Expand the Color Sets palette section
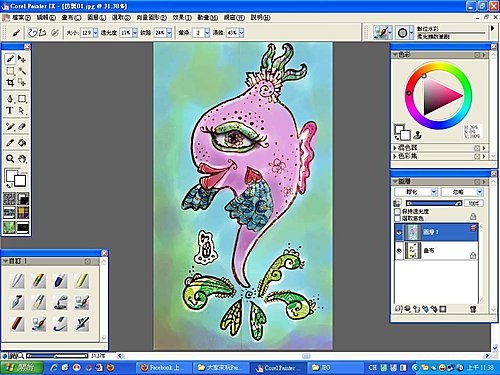 (x=395, y=156)
